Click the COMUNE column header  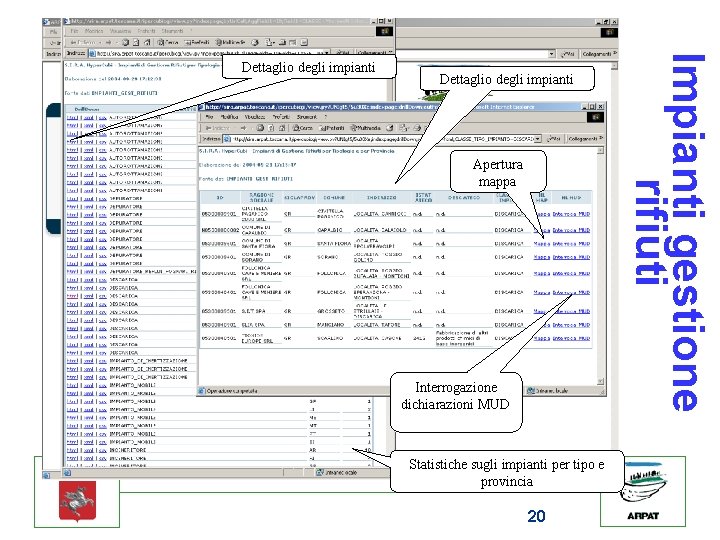click(x=334, y=197)
